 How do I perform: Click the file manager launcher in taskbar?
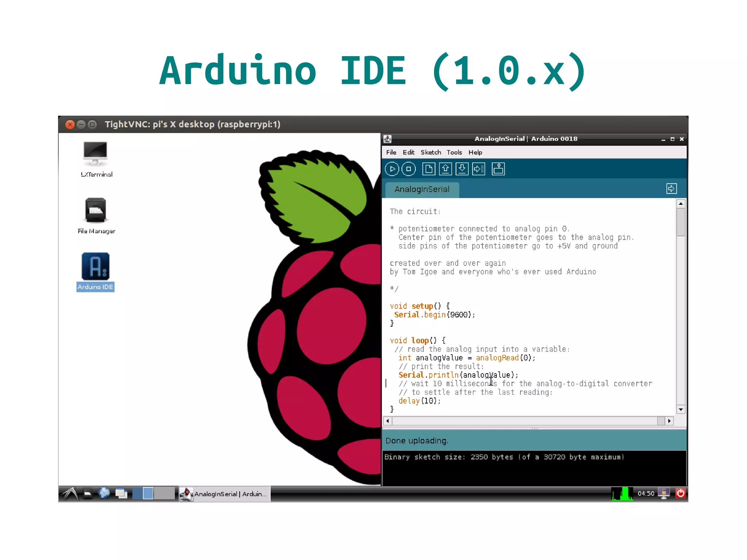(88, 494)
